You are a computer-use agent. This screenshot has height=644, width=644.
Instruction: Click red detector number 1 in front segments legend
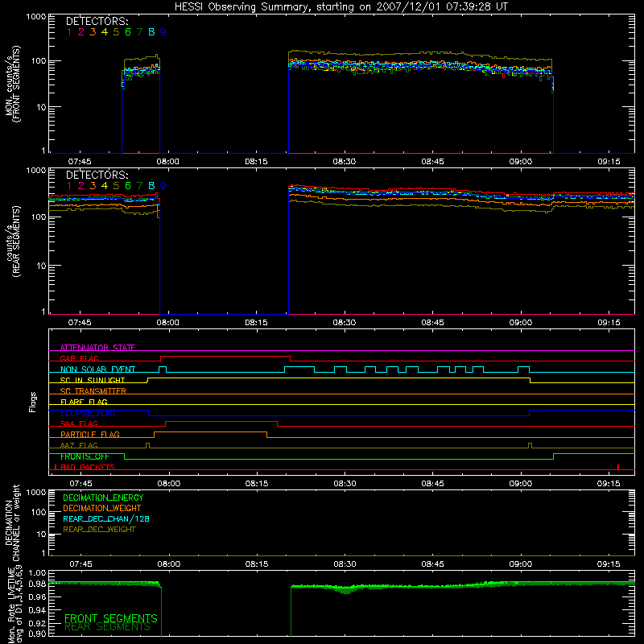click(69, 32)
